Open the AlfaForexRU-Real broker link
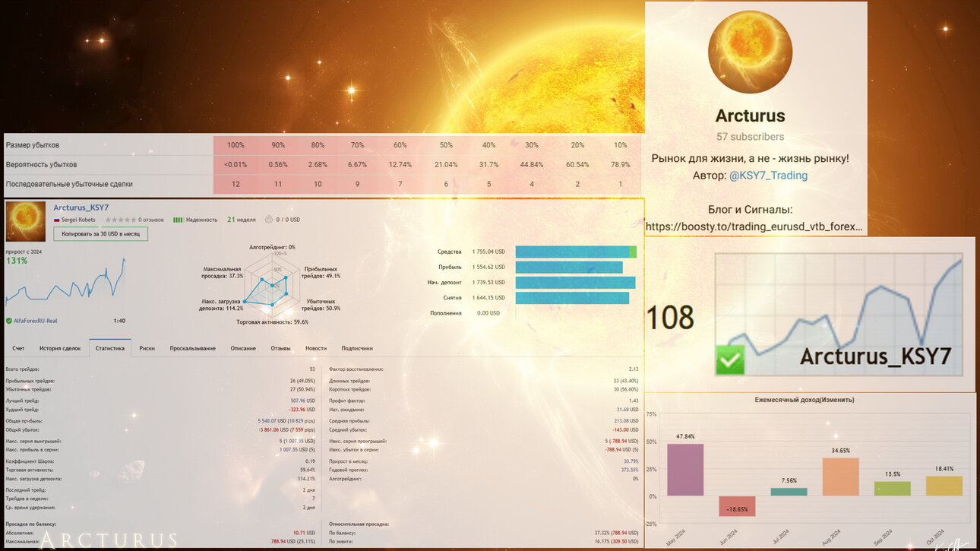Image resolution: width=980 pixels, height=551 pixels. point(36,321)
